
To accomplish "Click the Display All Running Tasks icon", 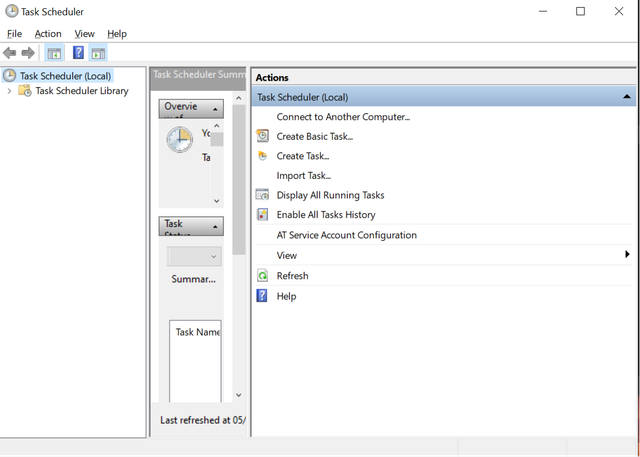I will [x=262, y=195].
